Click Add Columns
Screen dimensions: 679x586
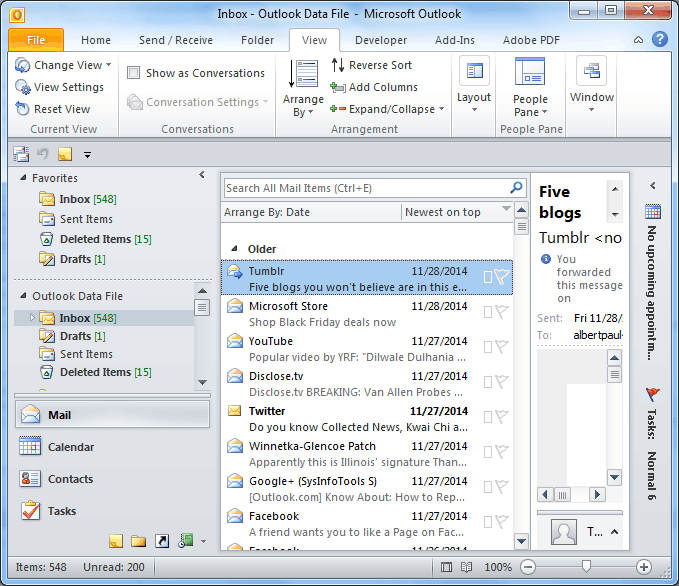(374, 87)
